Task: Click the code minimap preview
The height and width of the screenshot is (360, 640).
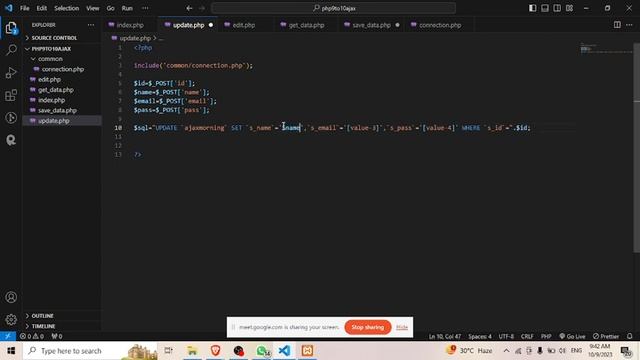Action: [x=606, y=49]
